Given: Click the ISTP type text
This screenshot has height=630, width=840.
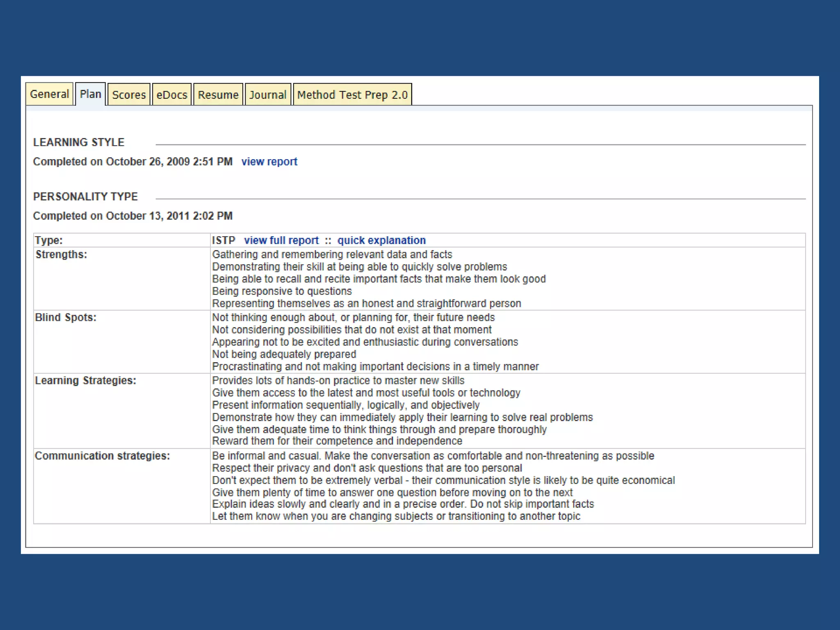Looking at the screenshot, I should coord(224,240).
